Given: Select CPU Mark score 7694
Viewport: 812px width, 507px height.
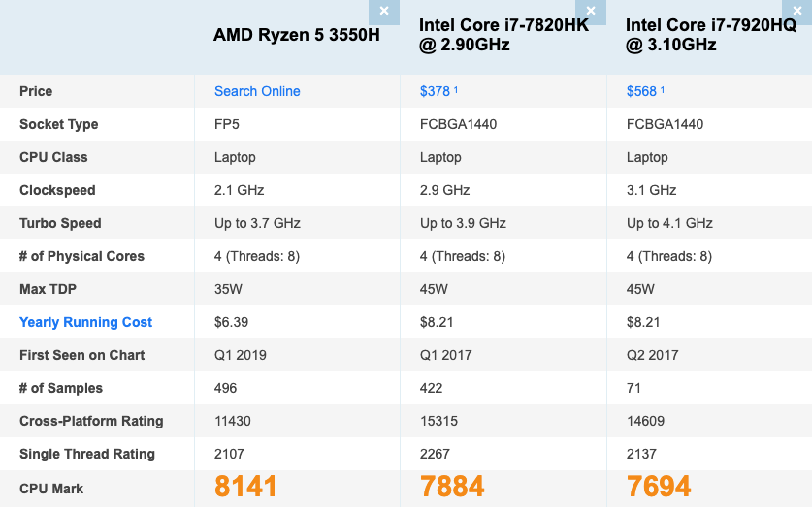Looking at the screenshot, I should [x=659, y=487].
